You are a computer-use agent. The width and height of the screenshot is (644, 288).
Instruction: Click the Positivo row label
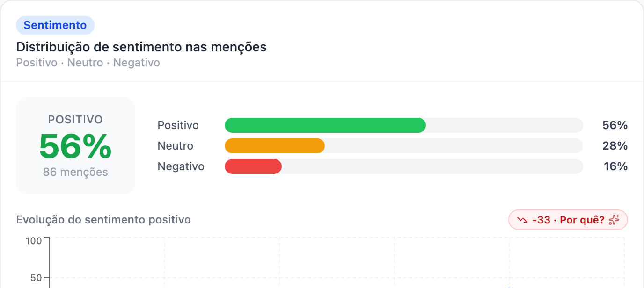click(x=178, y=125)
